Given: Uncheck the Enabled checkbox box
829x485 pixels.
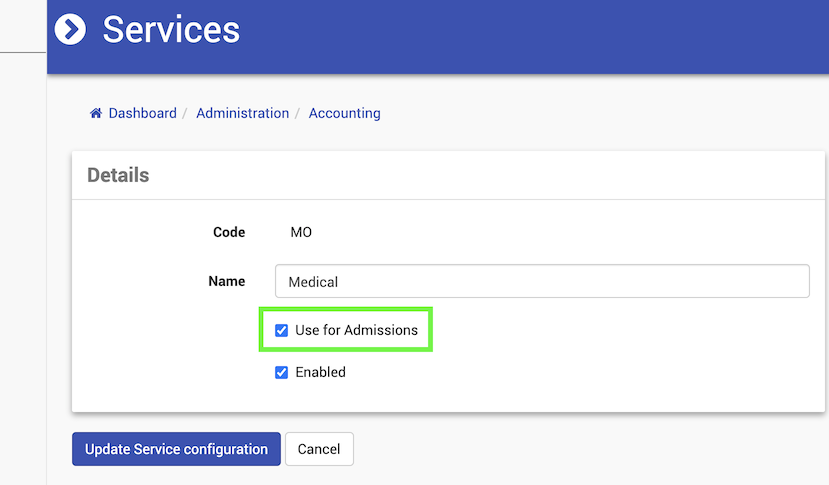Looking at the screenshot, I should click(282, 372).
